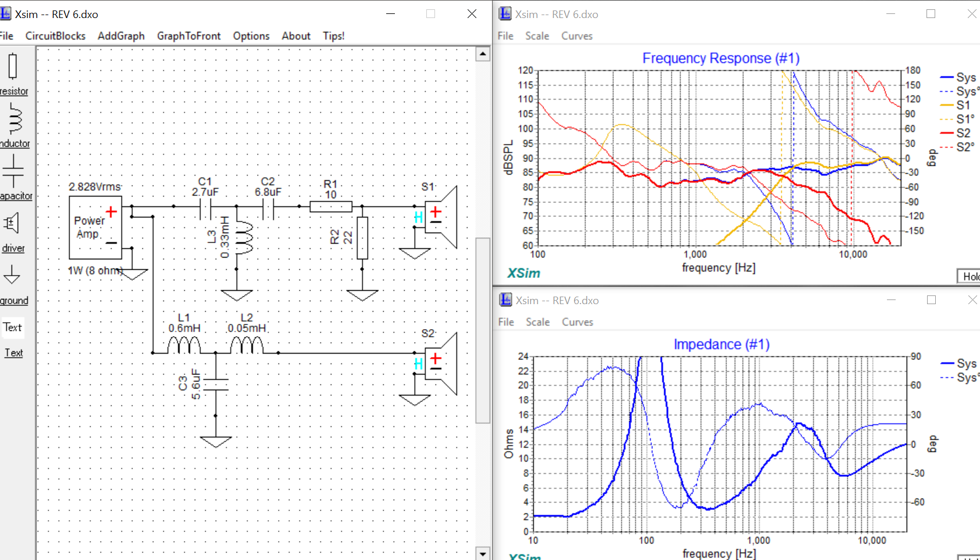The width and height of the screenshot is (980, 560).
Task: Click cyan H marker on S2 driver
Action: (418, 364)
